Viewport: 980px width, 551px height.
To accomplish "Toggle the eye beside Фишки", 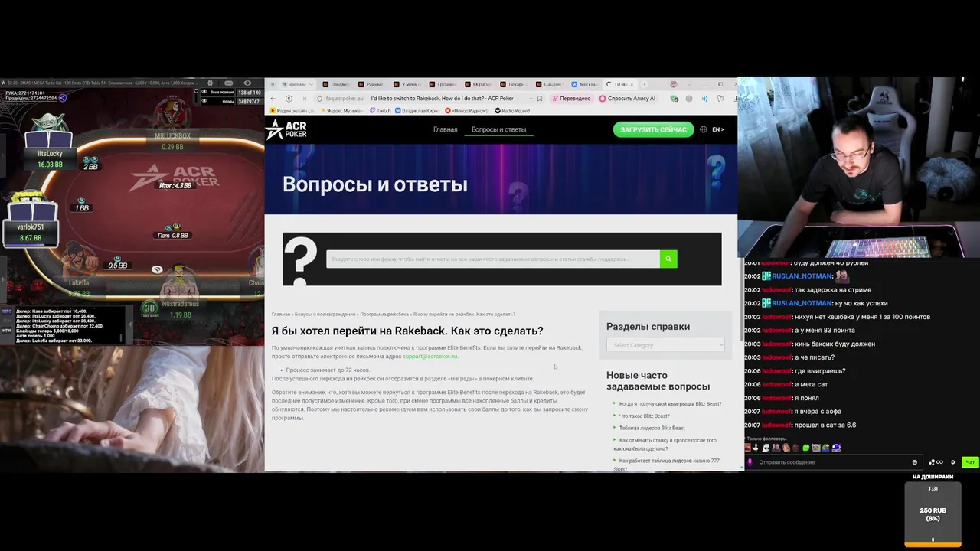I will click(204, 101).
